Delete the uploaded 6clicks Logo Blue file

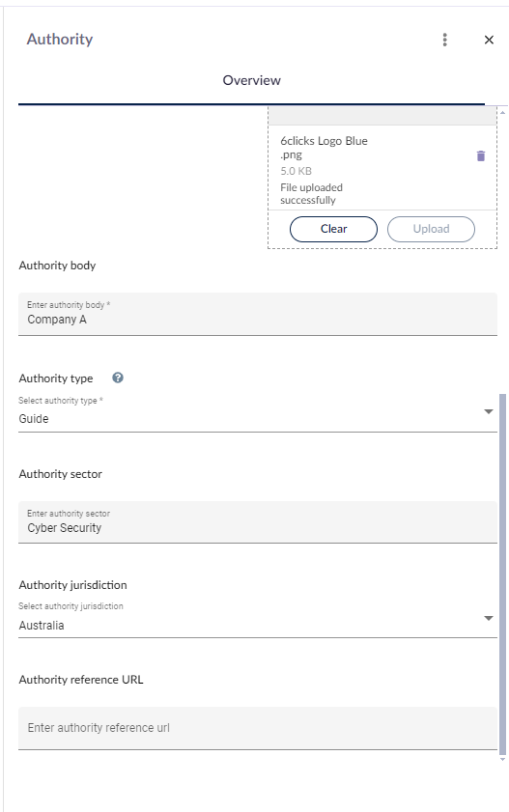click(481, 155)
